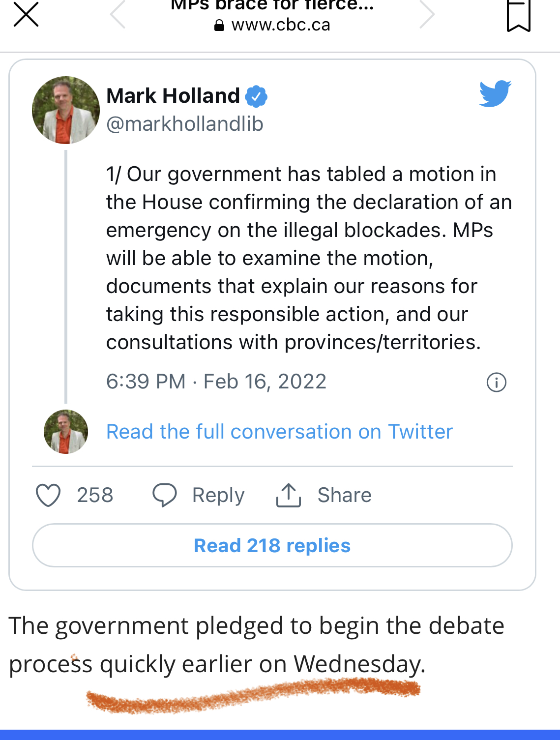Click the Read 218 replies button
This screenshot has width=560, height=740.
272,545
